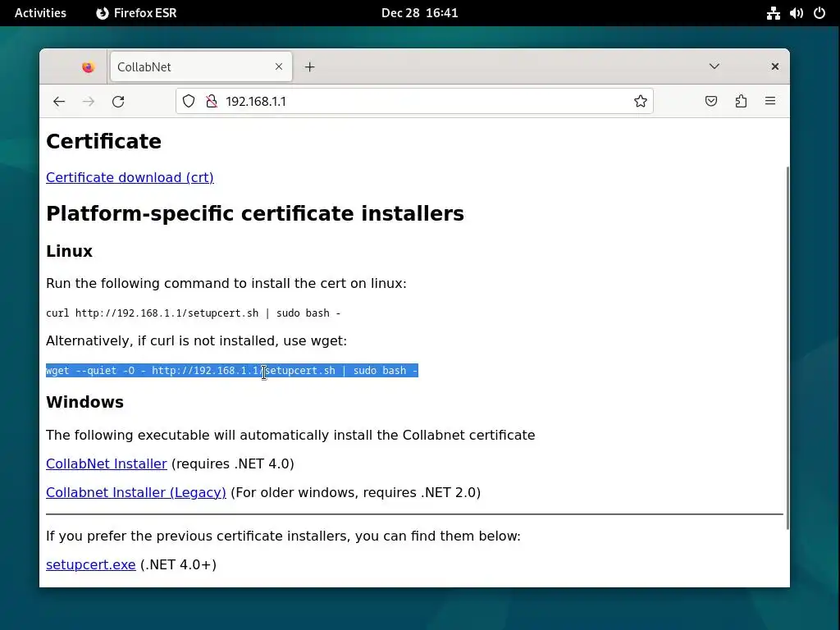Image resolution: width=840 pixels, height=630 pixels.
Task: Open the Firefox ESR app menu
Action: 137,13
